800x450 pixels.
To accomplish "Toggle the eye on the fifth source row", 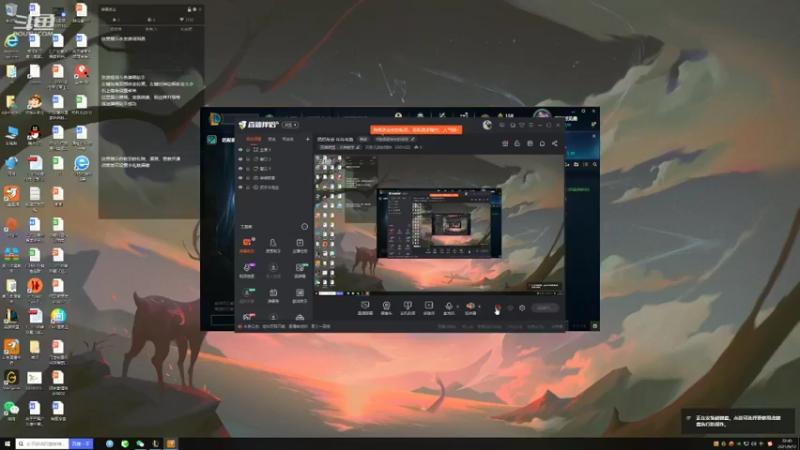I will pos(240,187).
